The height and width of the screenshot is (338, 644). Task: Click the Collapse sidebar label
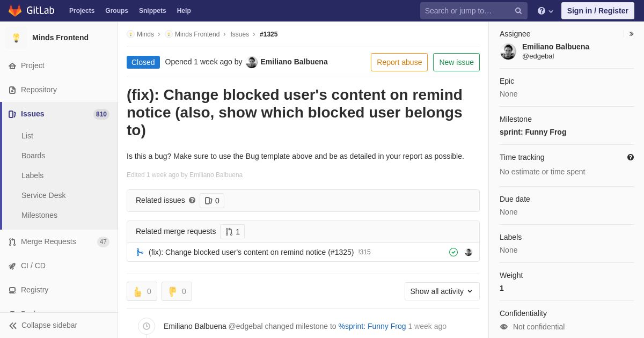coord(49,325)
